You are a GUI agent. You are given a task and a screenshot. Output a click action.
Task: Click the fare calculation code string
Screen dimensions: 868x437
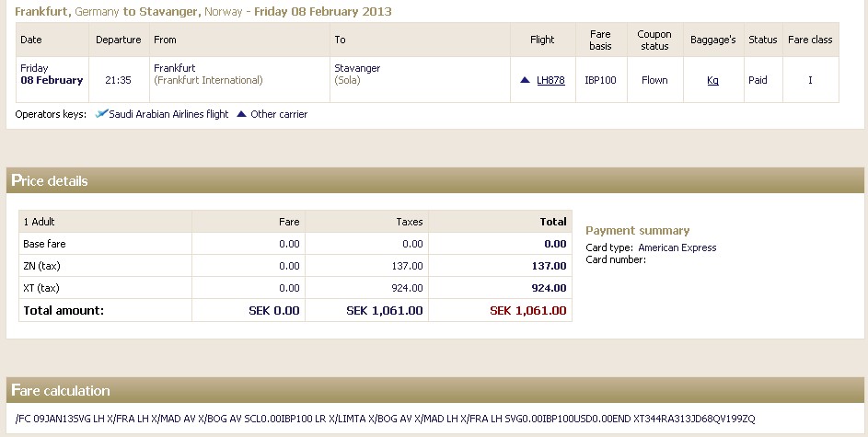[x=385, y=419]
